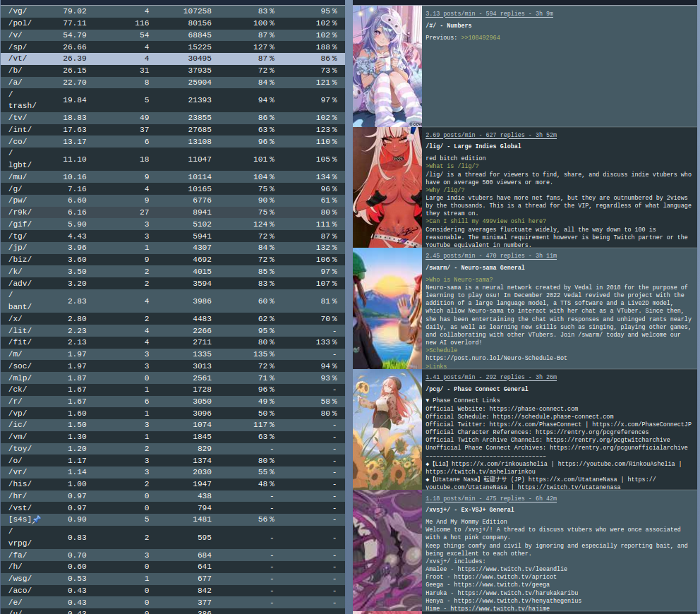Screen dimensions: 700x614
Task: Select the /r9k/ board row
Action: 173,212
